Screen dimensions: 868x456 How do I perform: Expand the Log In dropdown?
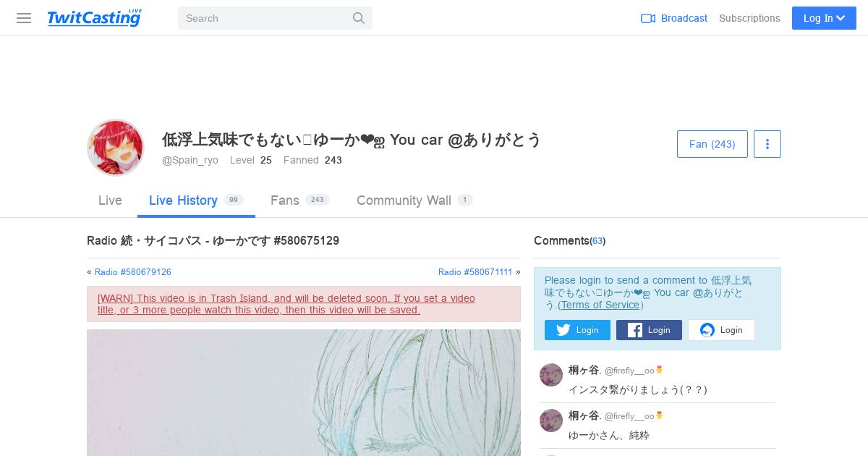(x=824, y=18)
